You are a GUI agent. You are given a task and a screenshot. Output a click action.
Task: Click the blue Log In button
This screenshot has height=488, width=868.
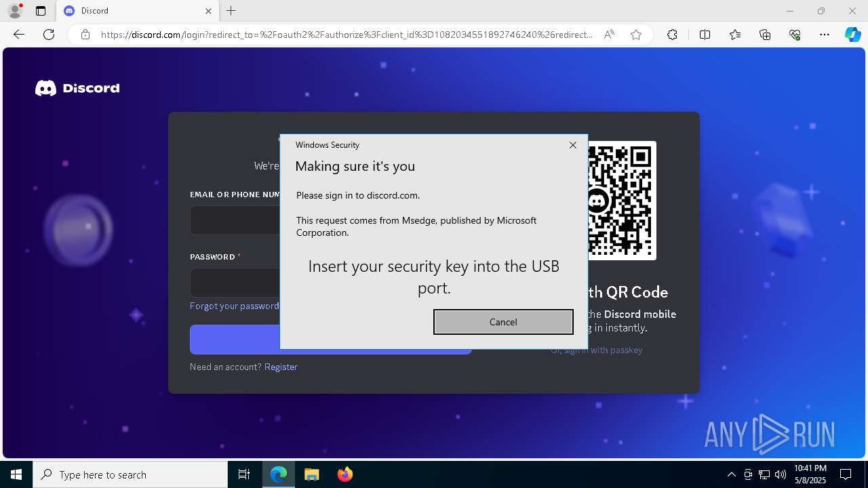pyautogui.click(x=331, y=340)
